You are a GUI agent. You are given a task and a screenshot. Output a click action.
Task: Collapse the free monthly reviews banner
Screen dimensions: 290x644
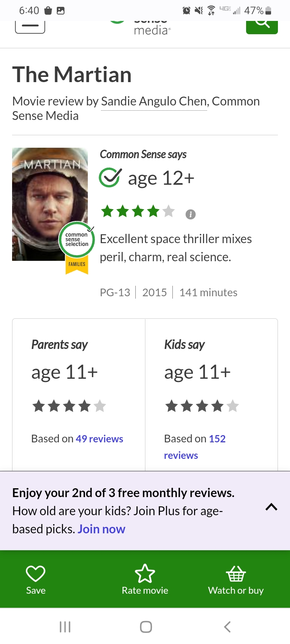tap(271, 507)
